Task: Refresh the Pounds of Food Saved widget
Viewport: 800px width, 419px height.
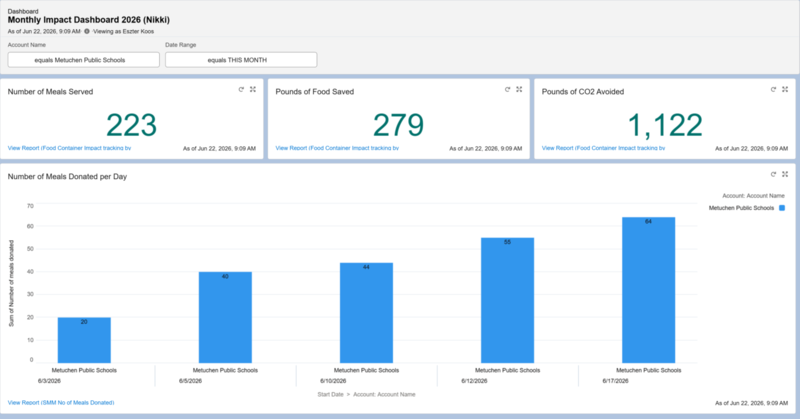Action: 508,89
